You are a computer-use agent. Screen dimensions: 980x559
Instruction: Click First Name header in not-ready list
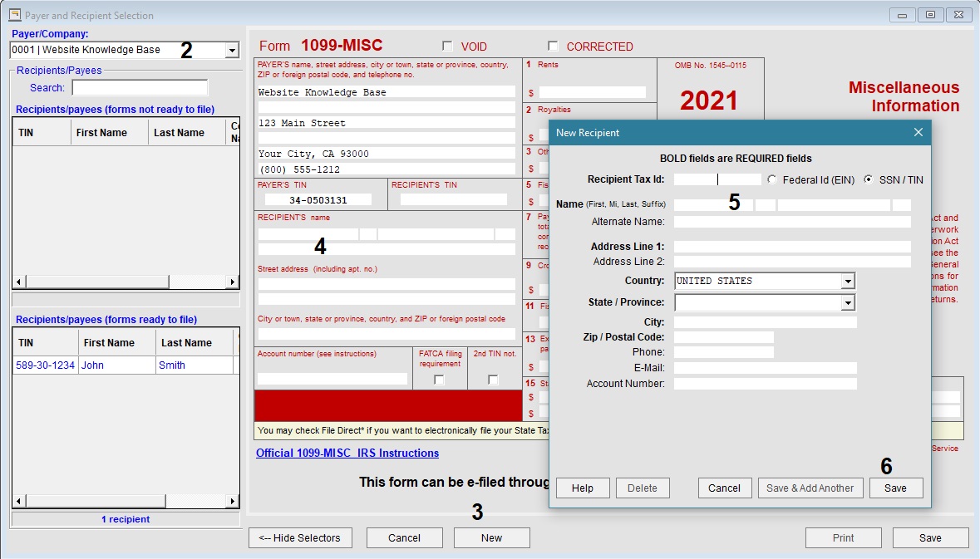coord(110,132)
